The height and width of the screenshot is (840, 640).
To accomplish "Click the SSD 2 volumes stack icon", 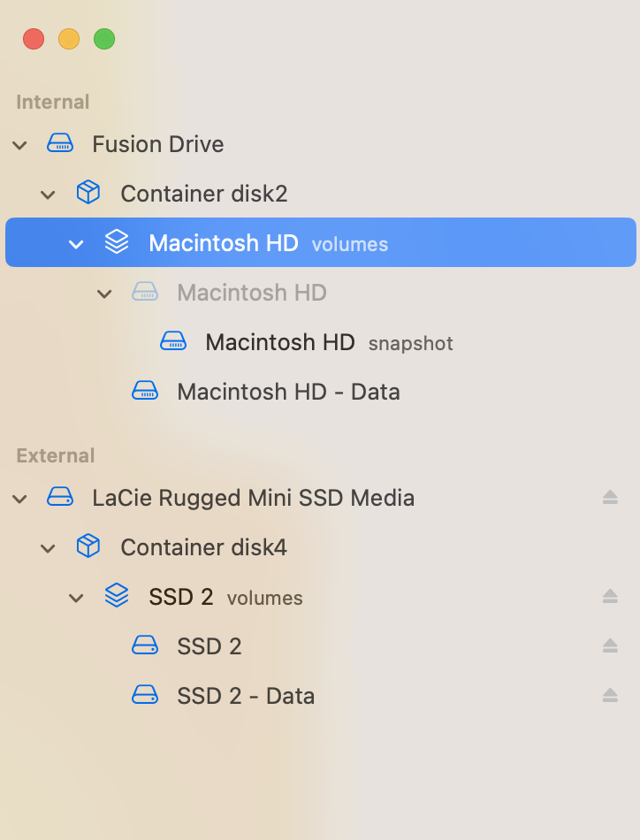I will 117,596.
